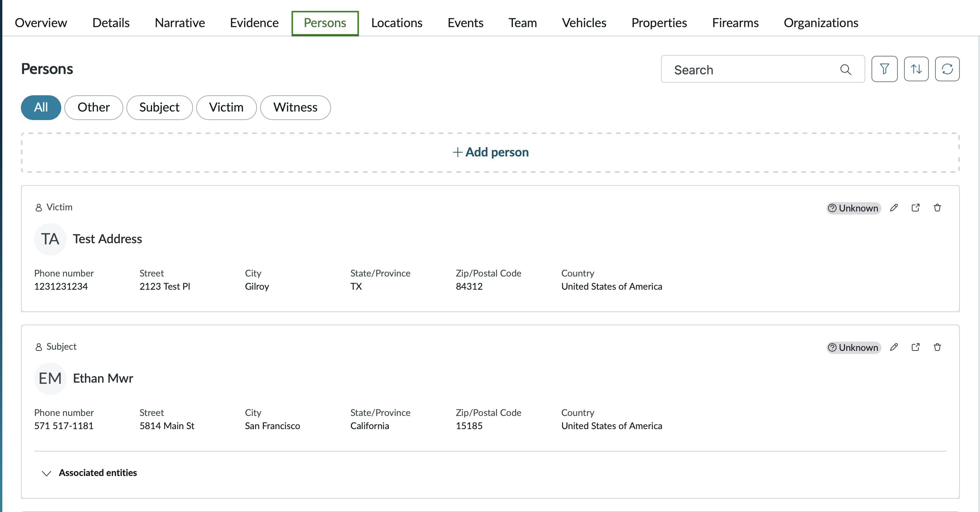Select the All filter chip
The width and height of the screenshot is (980, 512).
click(x=41, y=107)
